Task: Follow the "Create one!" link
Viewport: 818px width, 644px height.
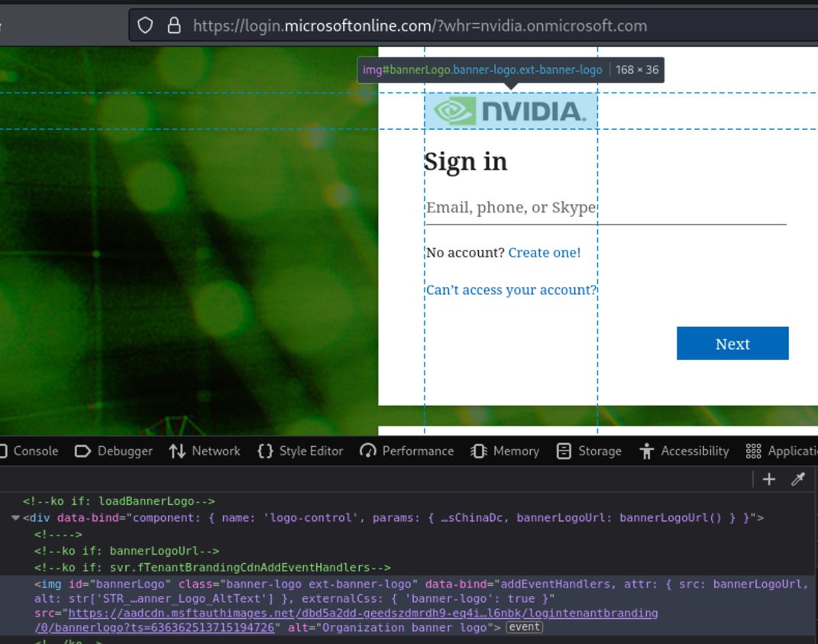Action: click(x=544, y=252)
